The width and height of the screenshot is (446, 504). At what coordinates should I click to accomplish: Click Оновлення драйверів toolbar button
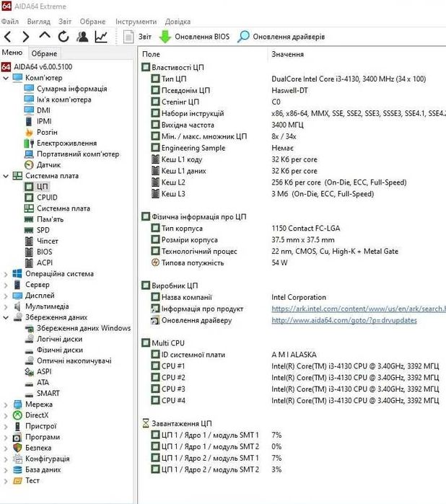pyautogui.click(x=281, y=37)
